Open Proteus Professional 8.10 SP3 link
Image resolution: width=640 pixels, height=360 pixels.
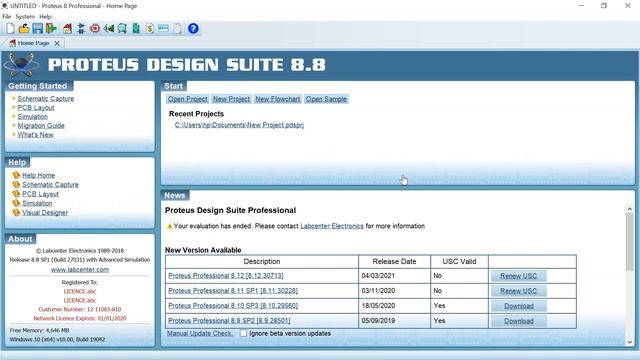click(233, 305)
